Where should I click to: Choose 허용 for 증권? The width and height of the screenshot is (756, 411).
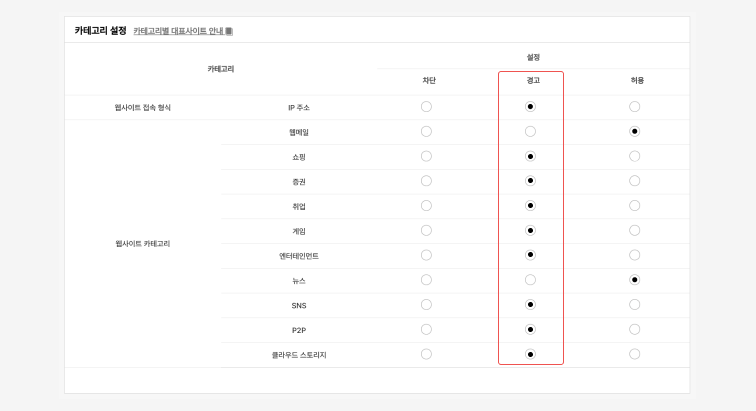634,181
